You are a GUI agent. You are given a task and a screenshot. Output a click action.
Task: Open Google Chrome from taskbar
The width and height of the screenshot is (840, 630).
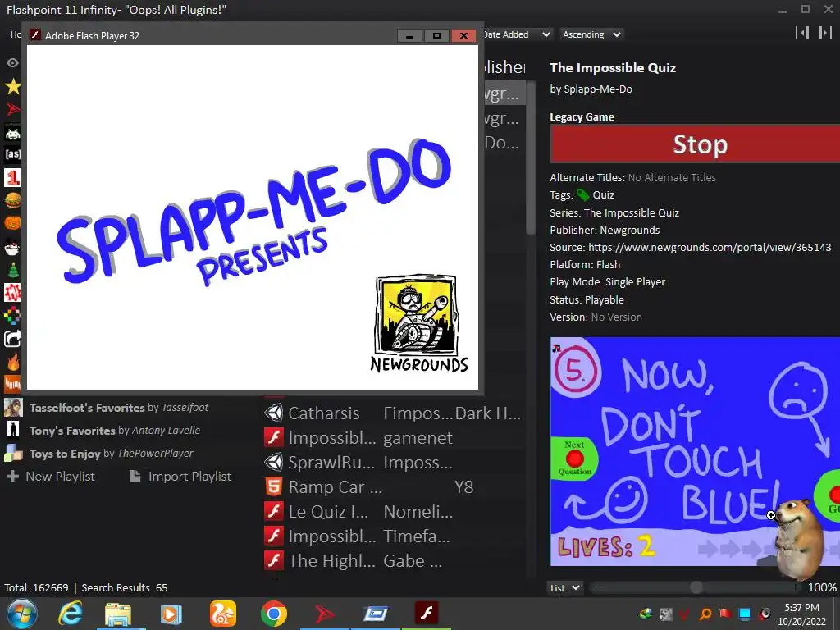click(x=274, y=614)
